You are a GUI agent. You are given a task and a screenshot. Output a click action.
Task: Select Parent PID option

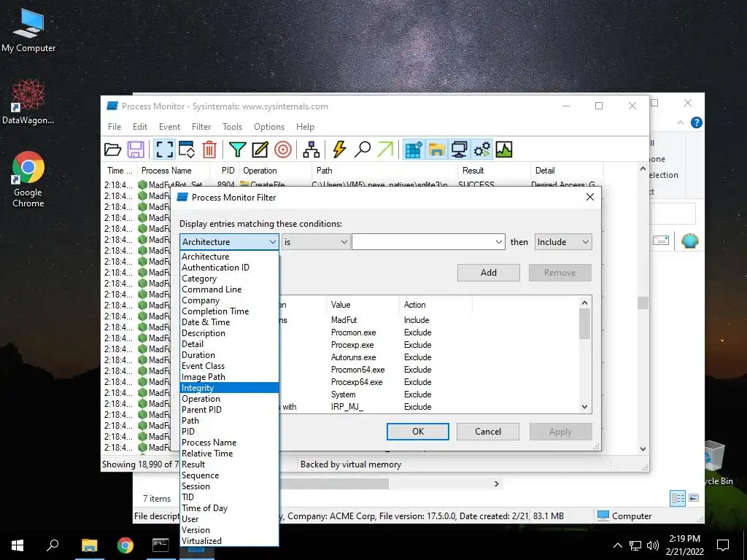pos(229,410)
